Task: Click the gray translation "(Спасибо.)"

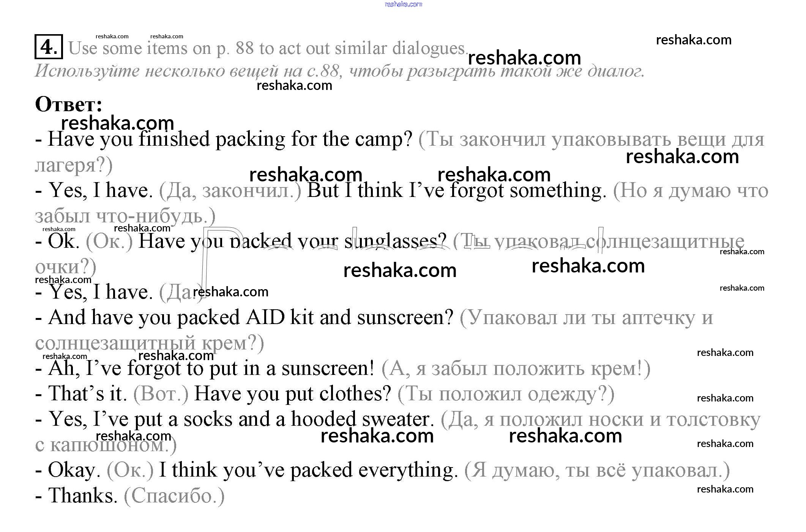Action: tap(174, 496)
